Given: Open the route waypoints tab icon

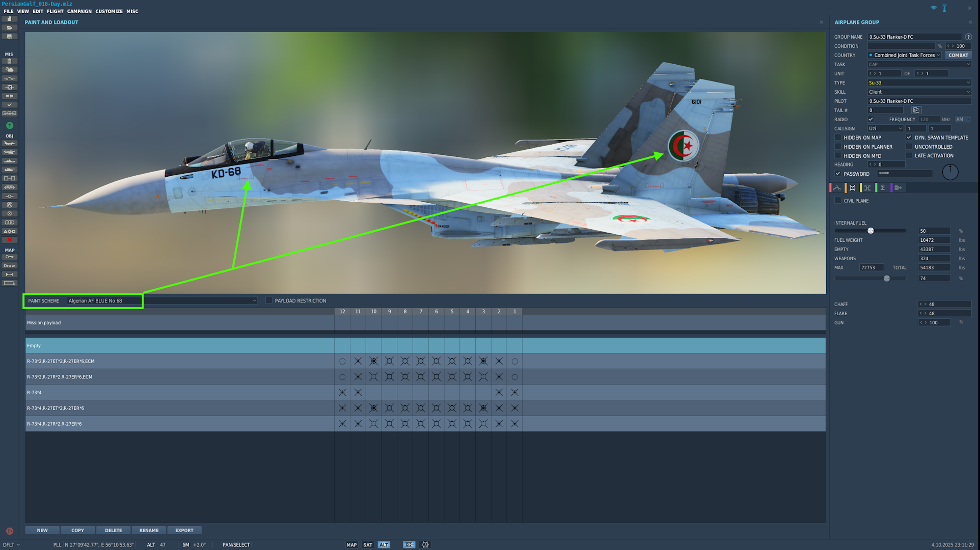Looking at the screenshot, I should (x=837, y=188).
